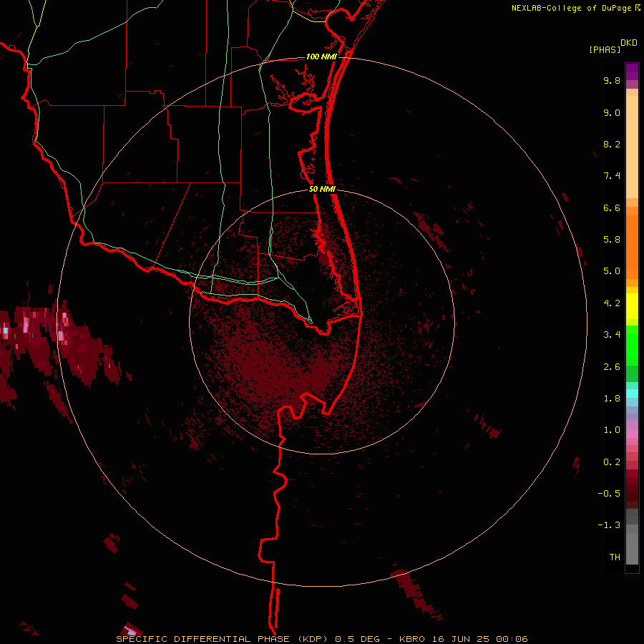Click the 6.6 legend value

tap(612, 208)
